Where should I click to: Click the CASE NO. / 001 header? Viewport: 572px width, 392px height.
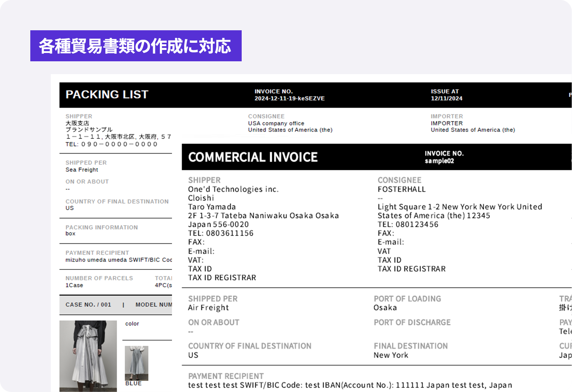click(x=88, y=305)
